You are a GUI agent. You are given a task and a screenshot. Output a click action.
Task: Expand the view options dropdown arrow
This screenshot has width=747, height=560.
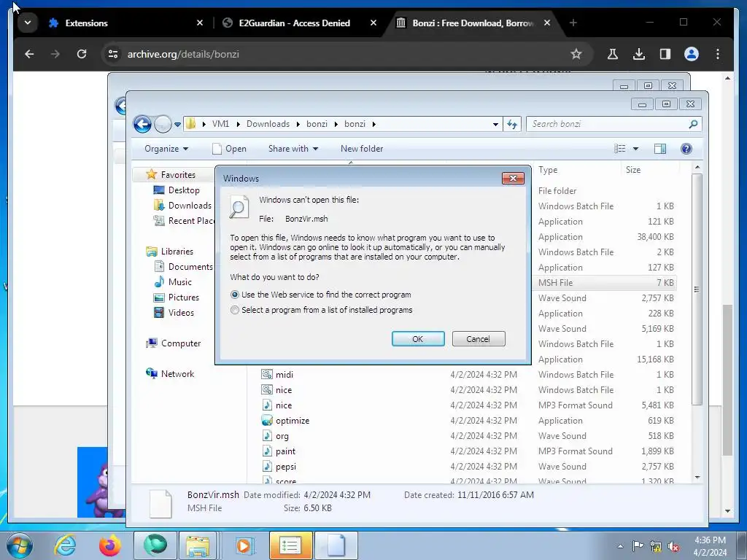[x=635, y=149]
